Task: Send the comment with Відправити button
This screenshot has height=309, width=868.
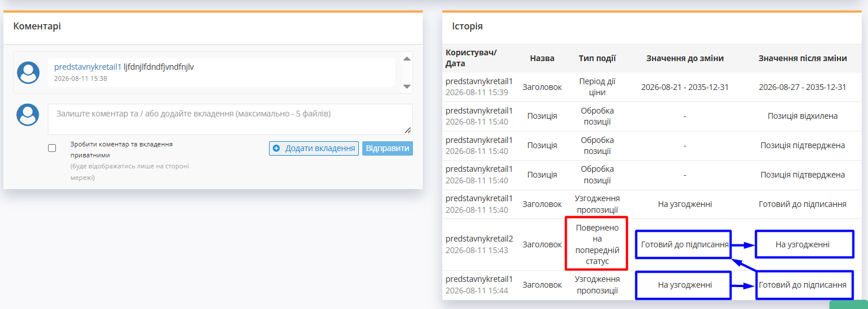Action: coord(388,149)
